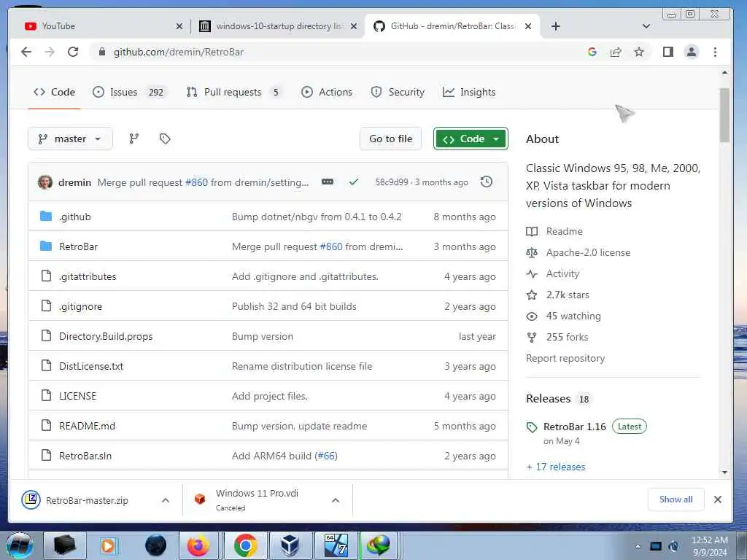Click the page vertical scrollbar thumb
This screenshot has width=747, height=560.
[724, 115]
